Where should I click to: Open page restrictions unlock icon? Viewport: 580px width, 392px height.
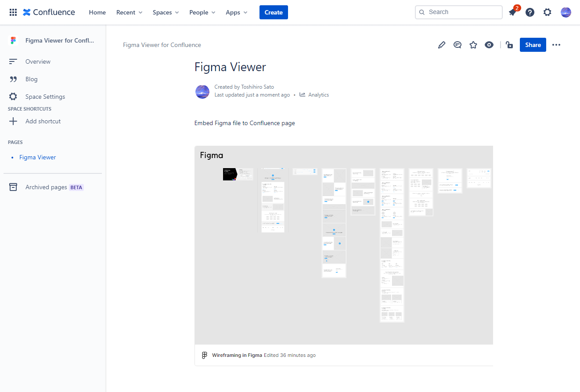[509, 45]
